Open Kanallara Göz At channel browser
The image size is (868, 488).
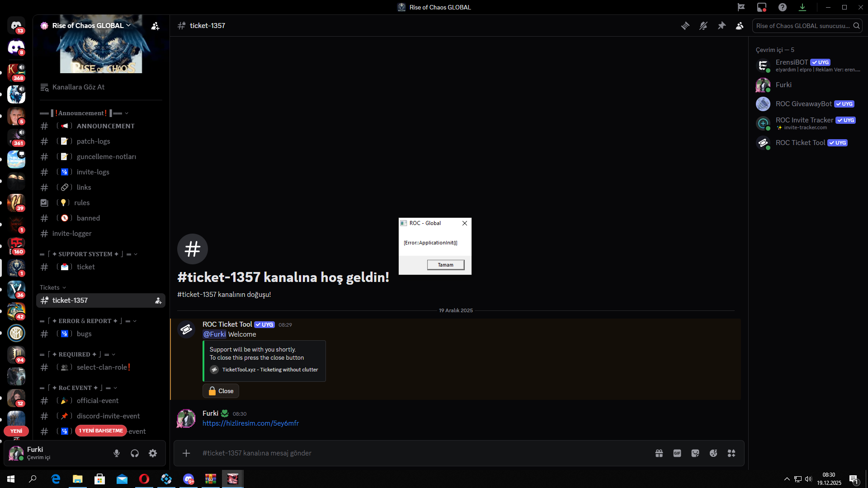(x=101, y=87)
